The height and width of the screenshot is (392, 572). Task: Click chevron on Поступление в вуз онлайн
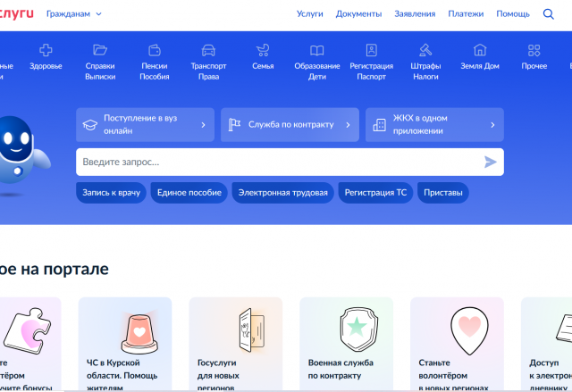tap(203, 125)
